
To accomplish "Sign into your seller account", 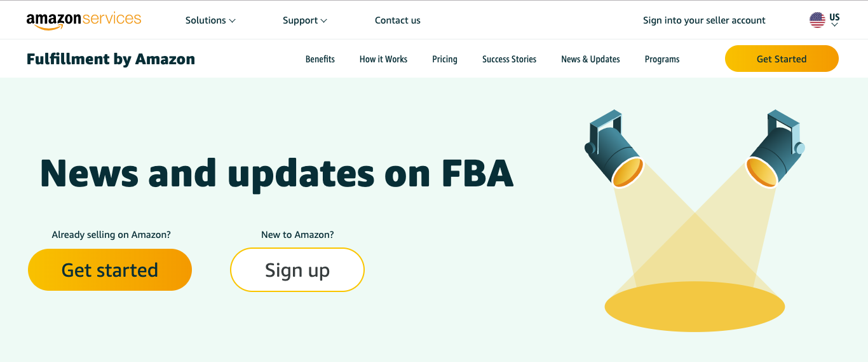I will click(x=704, y=20).
